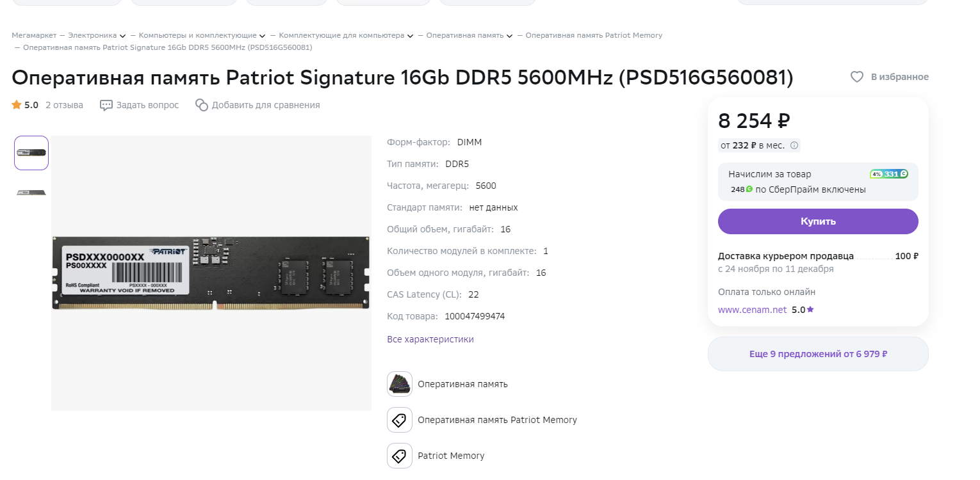Screen dimensions: 980x480
Task: Click the ask question speech bubble icon
Action: 106,105
